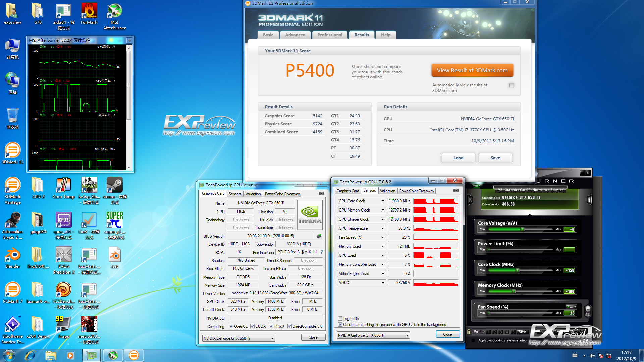Toggle Continue refreshing in background checkbox
644x362 pixels.
click(x=340, y=325)
